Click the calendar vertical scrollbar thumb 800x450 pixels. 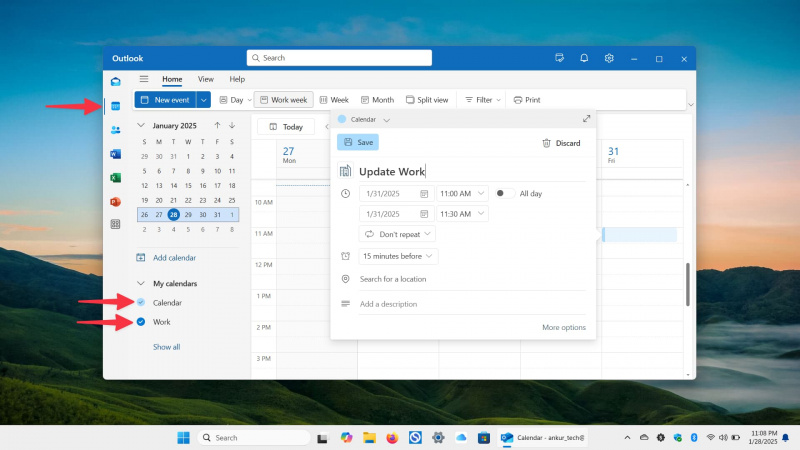[x=688, y=284]
